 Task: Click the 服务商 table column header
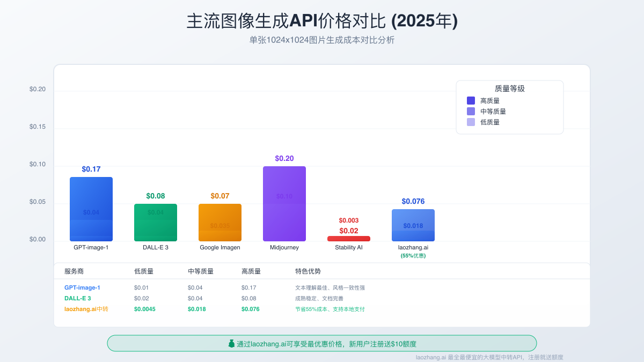click(74, 271)
